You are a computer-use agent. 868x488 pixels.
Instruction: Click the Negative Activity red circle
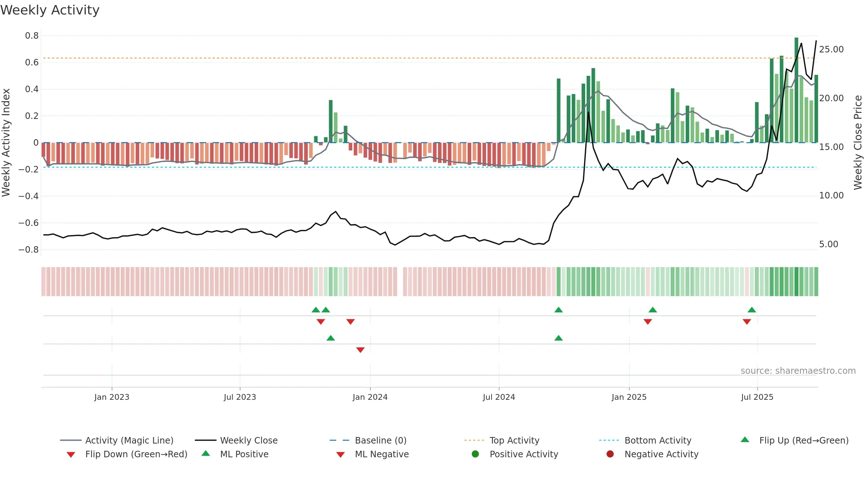pos(610,454)
